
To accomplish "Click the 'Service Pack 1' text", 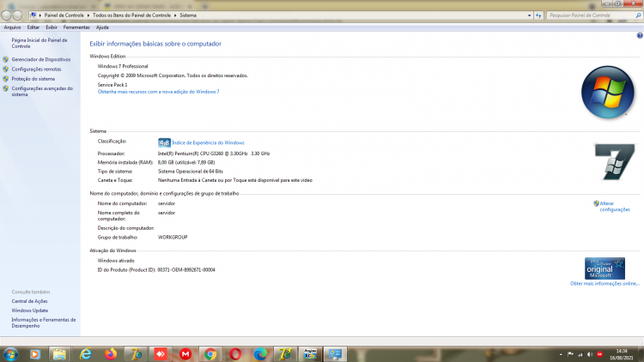I will click(x=112, y=85).
